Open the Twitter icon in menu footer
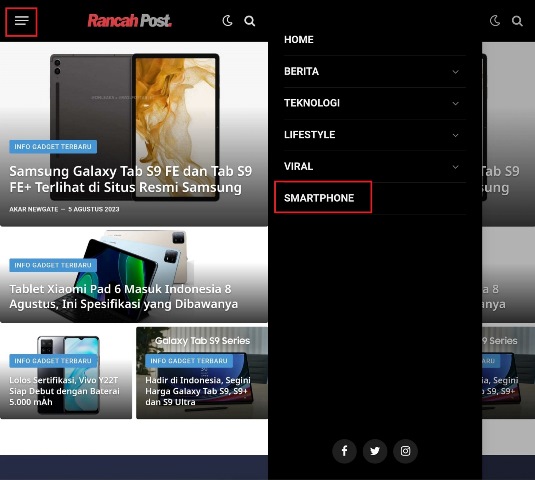 click(375, 451)
